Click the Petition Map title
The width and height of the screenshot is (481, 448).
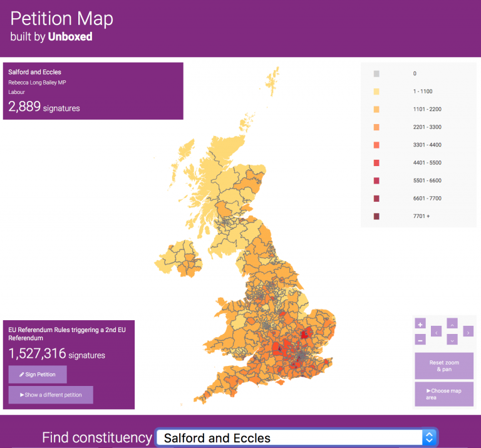click(61, 18)
